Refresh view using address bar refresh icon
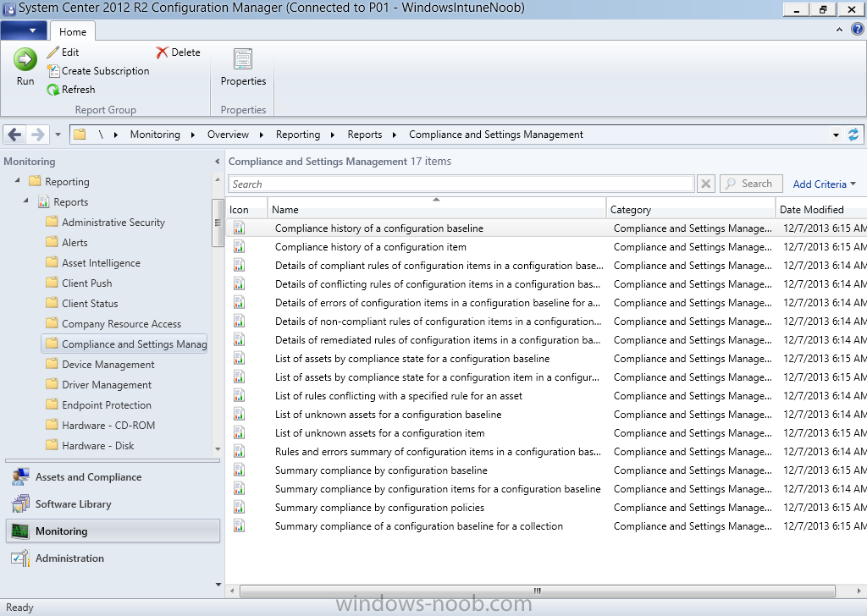Screen dimensions: 867x616 pyautogui.click(x=853, y=135)
